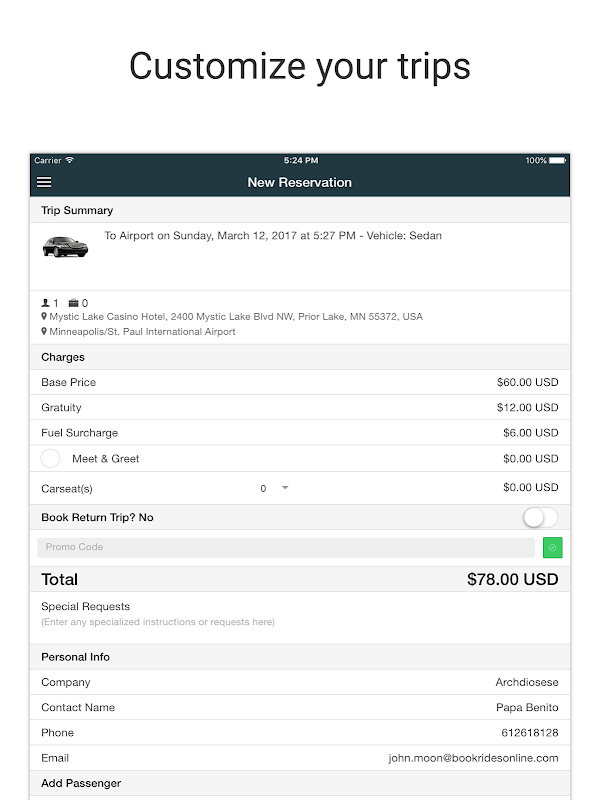Apply promo code with green button
This screenshot has width=600, height=800.
click(553, 547)
